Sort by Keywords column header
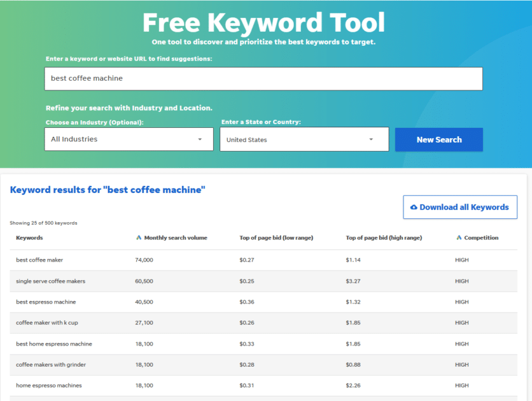Viewport: 532px width, 401px height. coord(29,238)
